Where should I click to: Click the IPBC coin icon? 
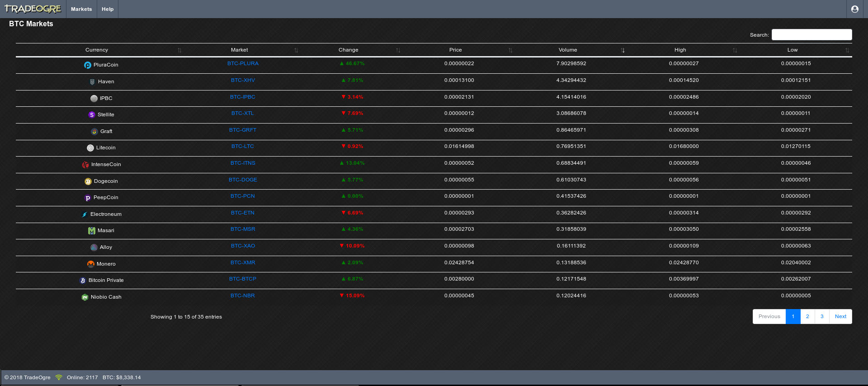coord(94,99)
